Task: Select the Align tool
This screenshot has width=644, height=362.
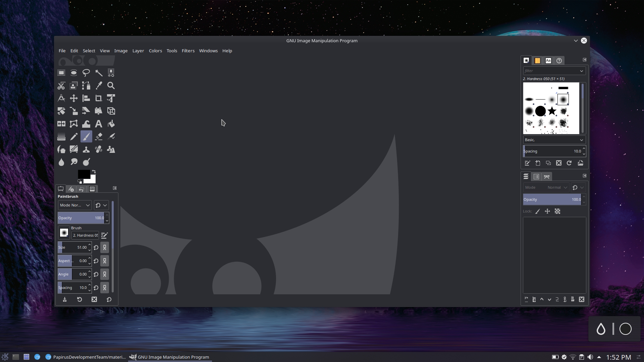Action: [x=86, y=98]
